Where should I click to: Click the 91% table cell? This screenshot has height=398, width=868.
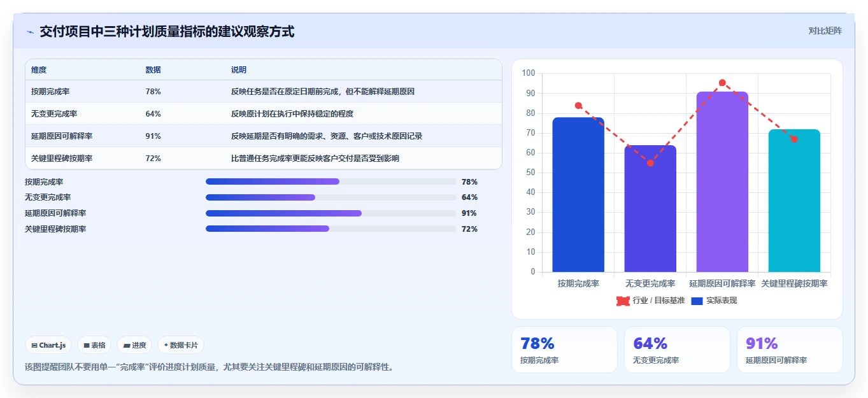[x=153, y=136]
